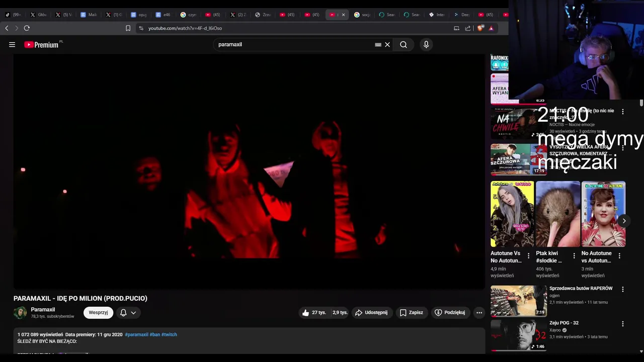This screenshot has width=644, height=362.
Task: Click the Udostępnij share button
Action: point(371,313)
